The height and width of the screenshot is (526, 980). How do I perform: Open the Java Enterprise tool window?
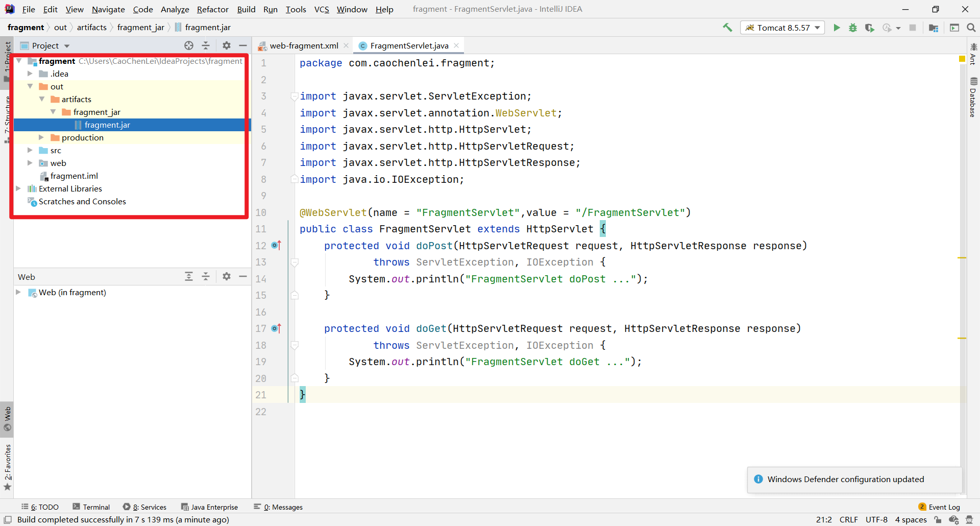pos(209,507)
